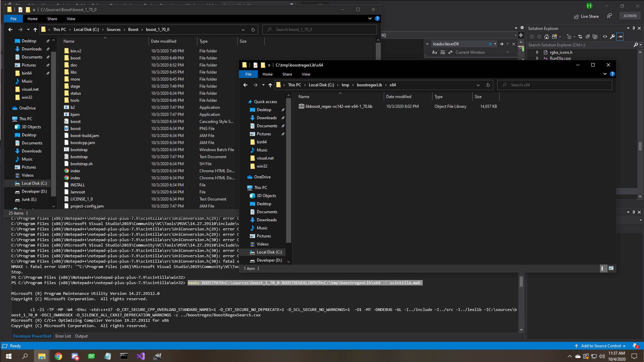This screenshot has height=362, width=644.
Task: Close the find box panel
Action: tap(513, 44)
